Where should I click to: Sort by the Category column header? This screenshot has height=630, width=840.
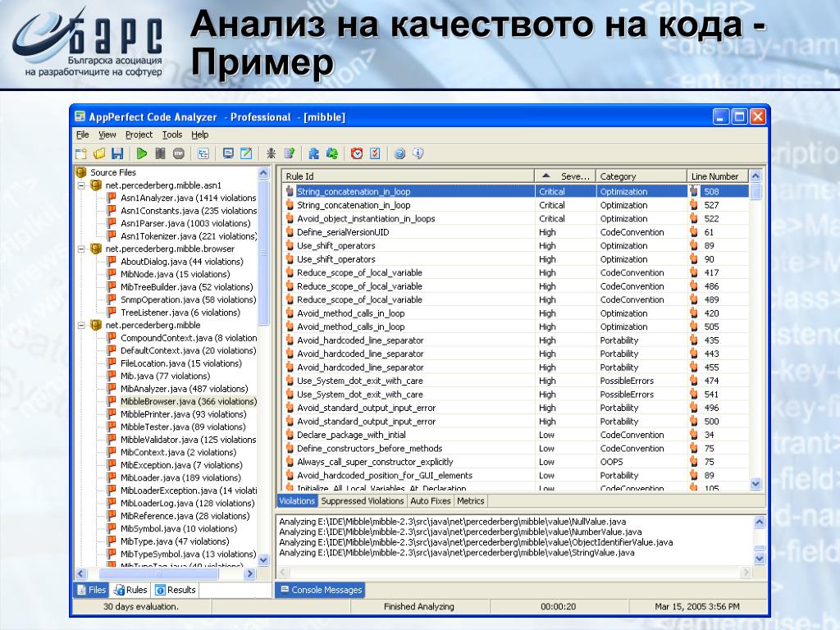(641, 176)
